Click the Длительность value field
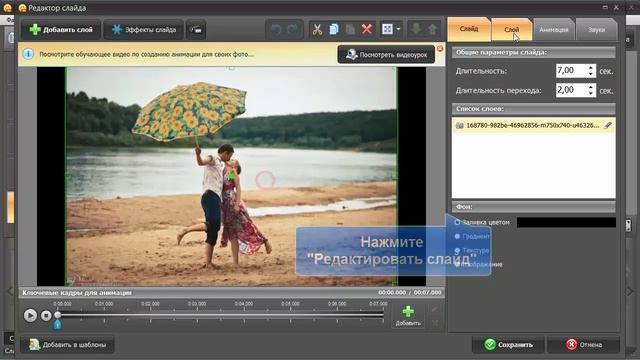Image resolution: width=640 pixels, height=360 pixels. point(571,71)
